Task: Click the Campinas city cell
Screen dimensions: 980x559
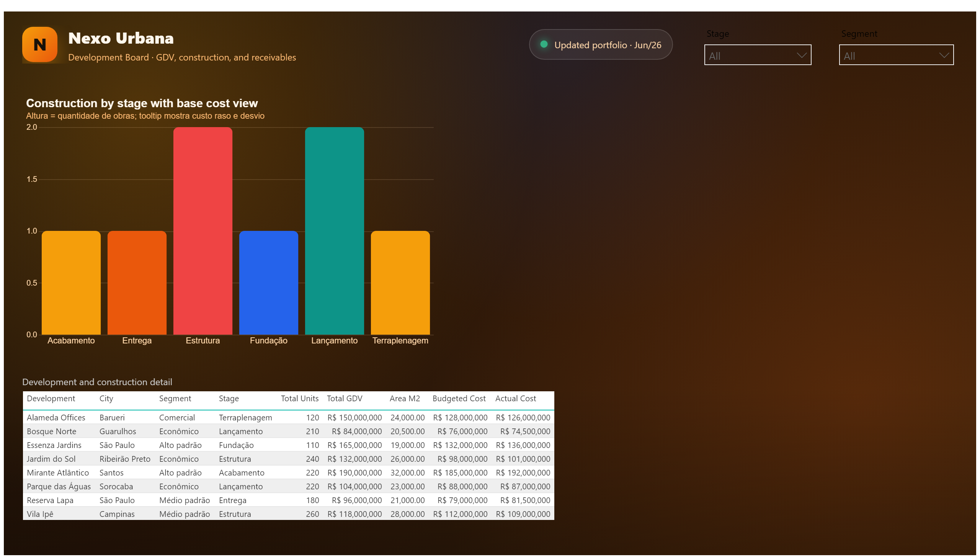Action: pyautogui.click(x=117, y=514)
